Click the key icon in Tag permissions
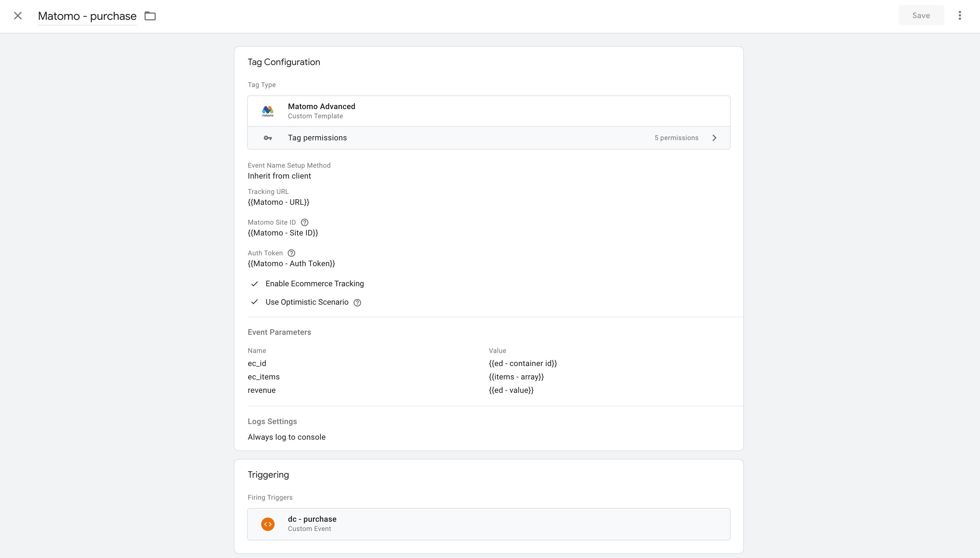This screenshot has height=558, width=980. click(x=268, y=138)
